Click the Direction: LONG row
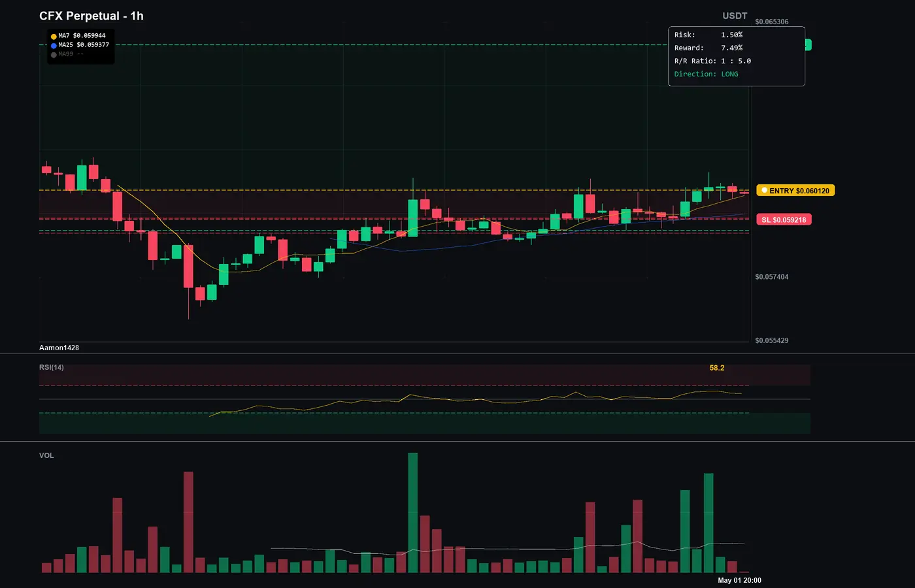Viewport: 915px width, 588px height. pyautogui.click(x=707, y=74)
